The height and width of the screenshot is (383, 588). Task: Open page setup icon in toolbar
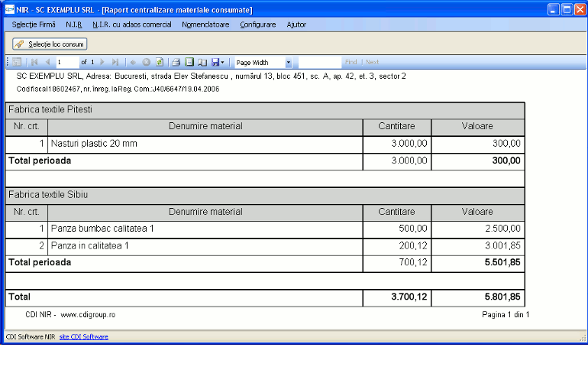202,62
